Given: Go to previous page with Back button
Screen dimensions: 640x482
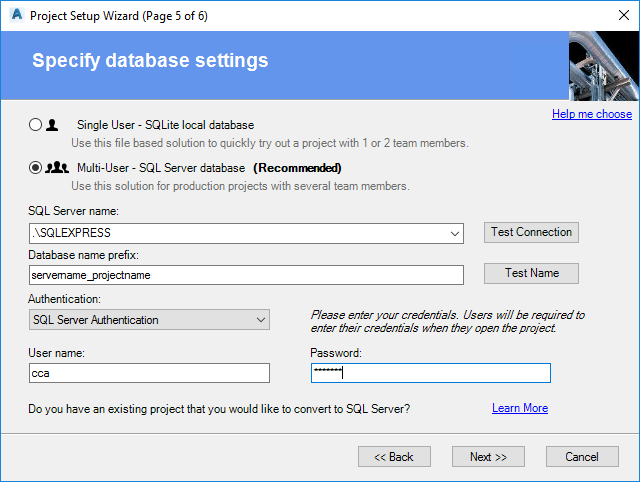Looking at the screenshot, I should click(x=394, y=457).
